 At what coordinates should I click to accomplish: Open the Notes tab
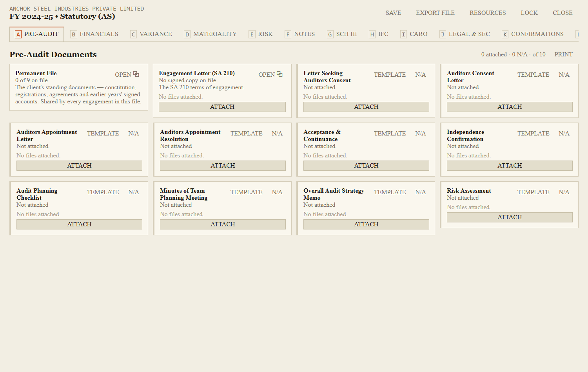[x=300, y=34]
